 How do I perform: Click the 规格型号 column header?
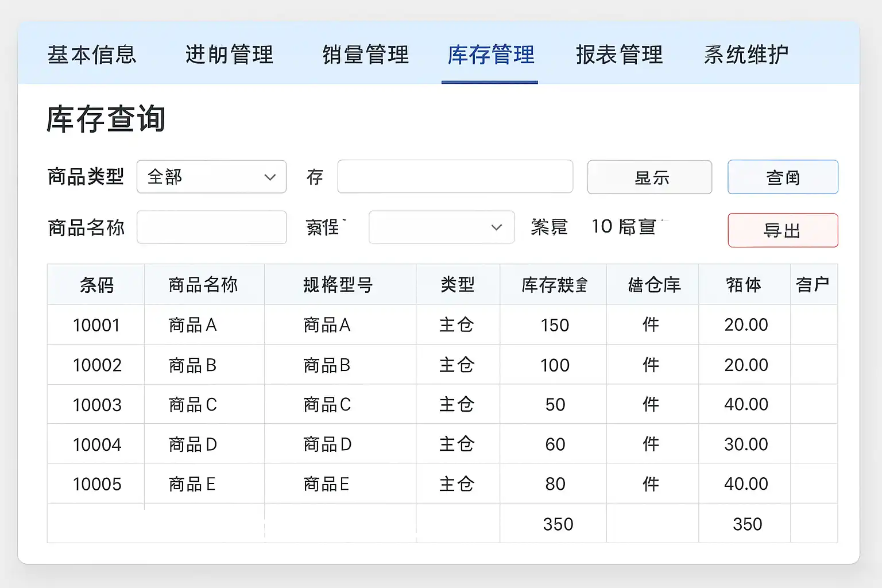(x=339, y=285)
